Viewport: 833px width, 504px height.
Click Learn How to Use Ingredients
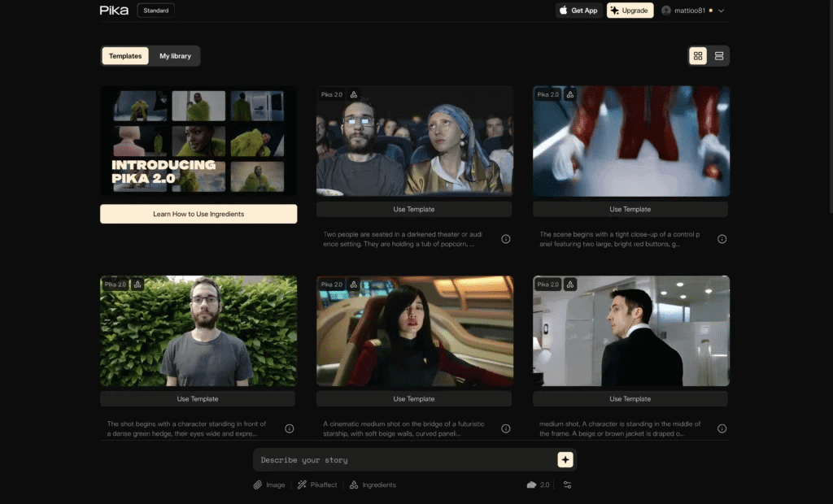pyautogui.click(x=198, y=214)
